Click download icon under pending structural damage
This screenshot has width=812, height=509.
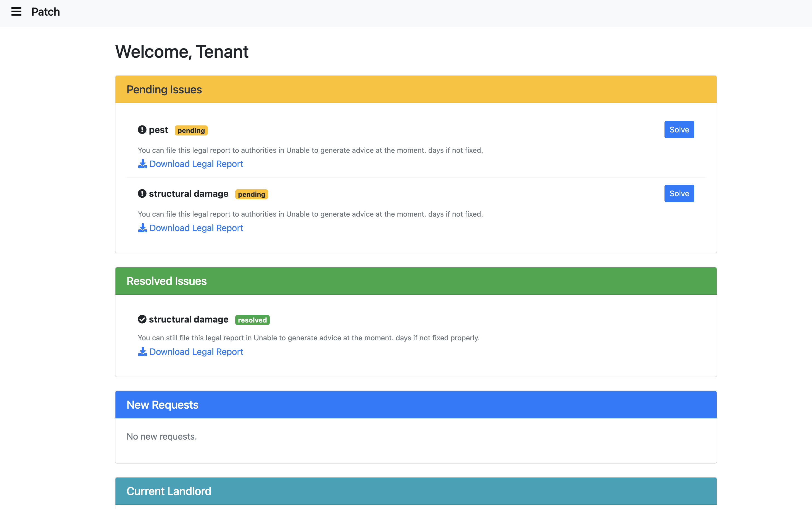click(143, 228)
